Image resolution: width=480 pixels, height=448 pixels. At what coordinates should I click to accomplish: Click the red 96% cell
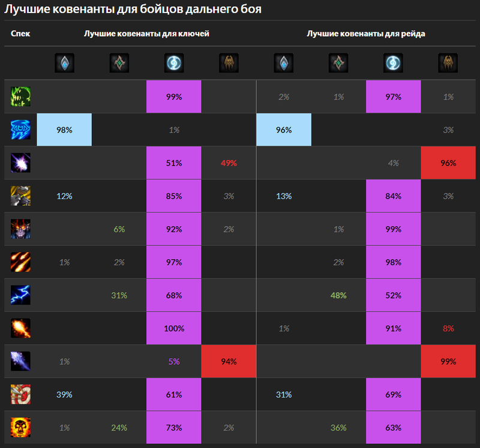pyautogui.click(x=448, y=163)
